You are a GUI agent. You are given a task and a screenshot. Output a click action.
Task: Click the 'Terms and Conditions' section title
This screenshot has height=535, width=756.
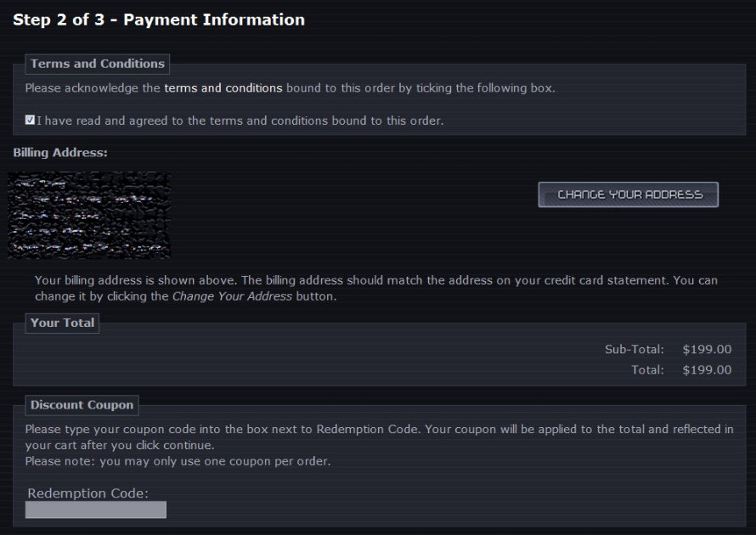click(x=98, y=64)
